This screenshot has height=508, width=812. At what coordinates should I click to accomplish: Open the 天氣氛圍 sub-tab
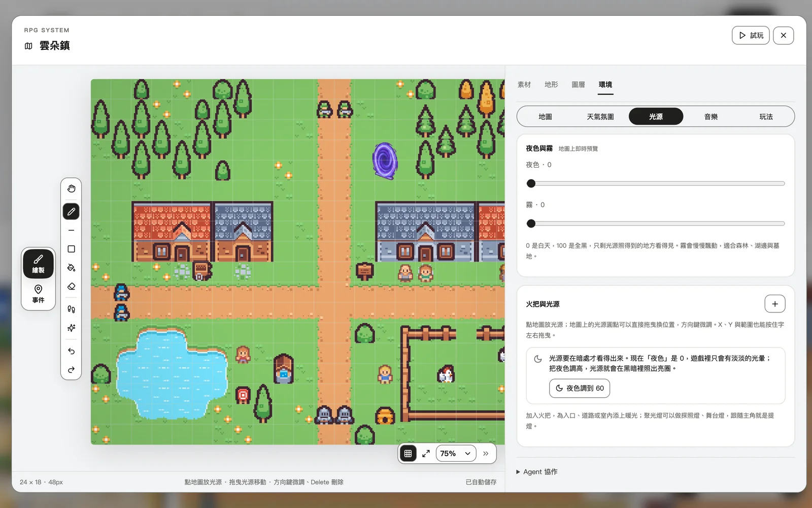[600, 116]
